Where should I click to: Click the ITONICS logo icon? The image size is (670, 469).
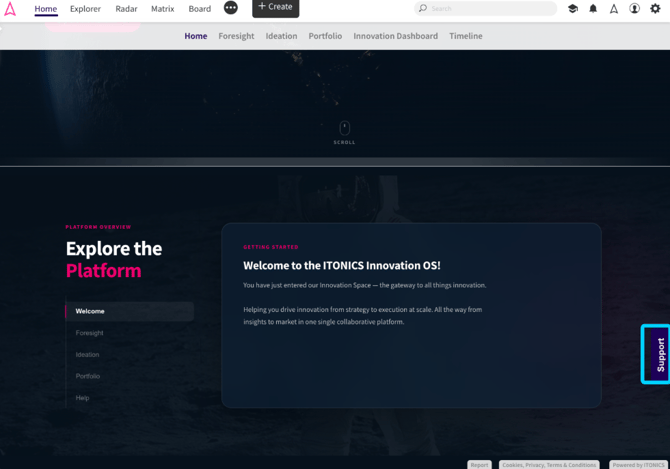point(10,9)
